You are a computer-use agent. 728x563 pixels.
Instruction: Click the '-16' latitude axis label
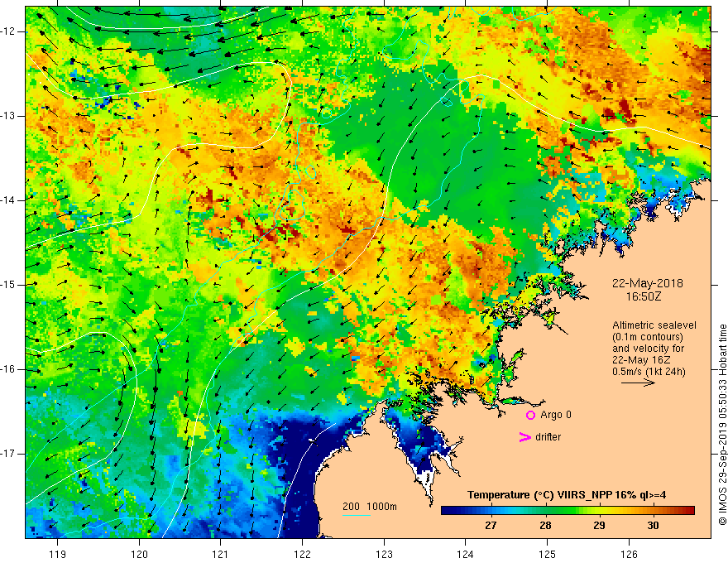[x=8, y=369]
